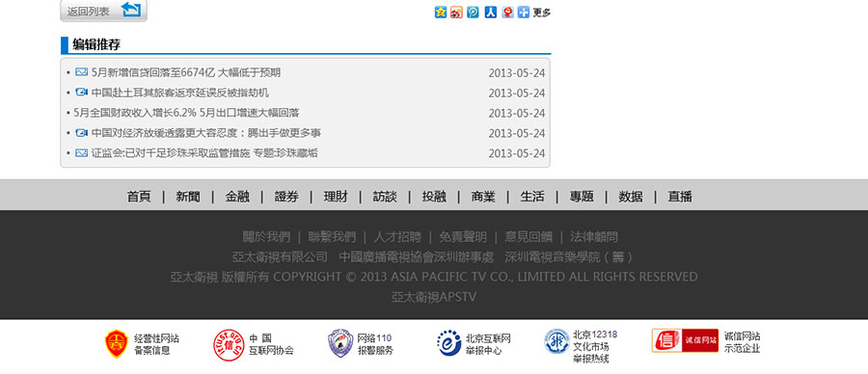This screenshot has width=868, height=374.
Task: Click video icon beside 中国对经济放缓 headline
Action: 81,133
